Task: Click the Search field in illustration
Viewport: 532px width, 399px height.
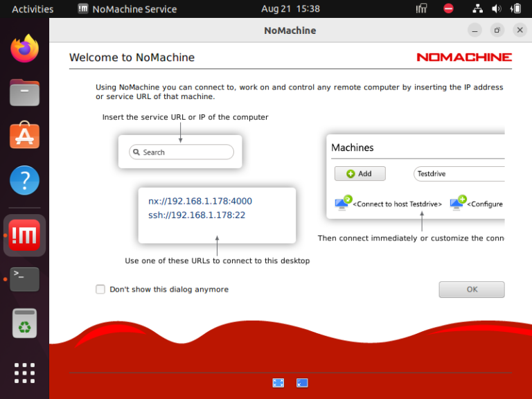Action: (x=181, y=152)
